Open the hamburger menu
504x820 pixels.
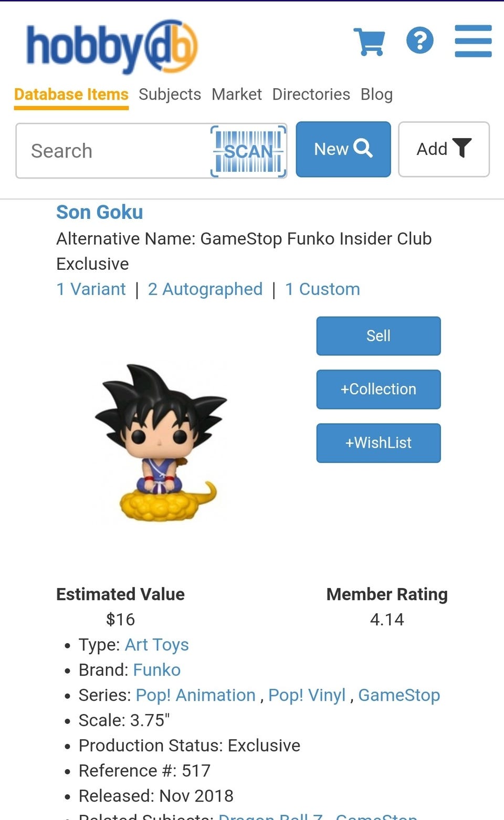pos(473,41)
